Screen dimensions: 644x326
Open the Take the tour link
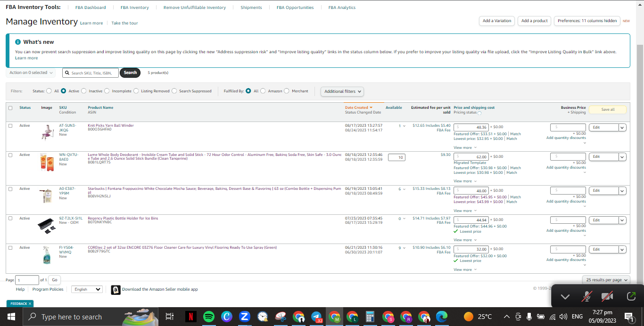pyautogui.click(x=124, y=23)
